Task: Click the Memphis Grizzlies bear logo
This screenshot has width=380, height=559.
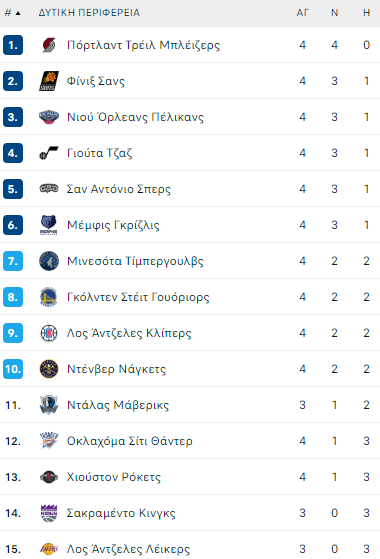Action: (49, 225)
